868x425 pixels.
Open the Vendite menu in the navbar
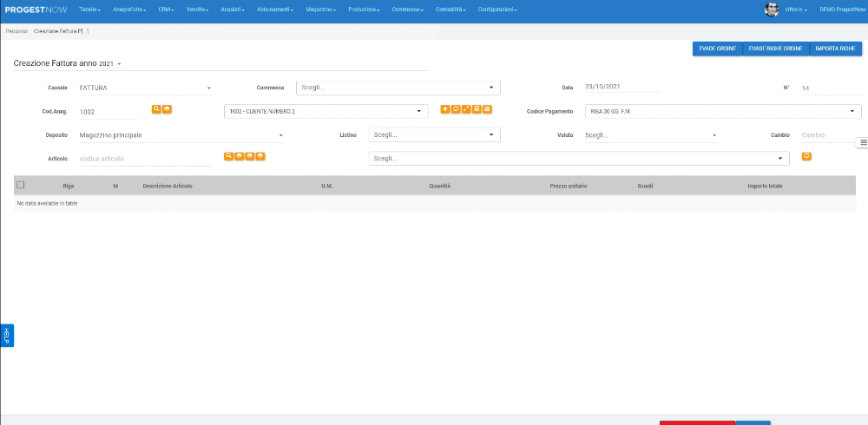coord(197,10)
